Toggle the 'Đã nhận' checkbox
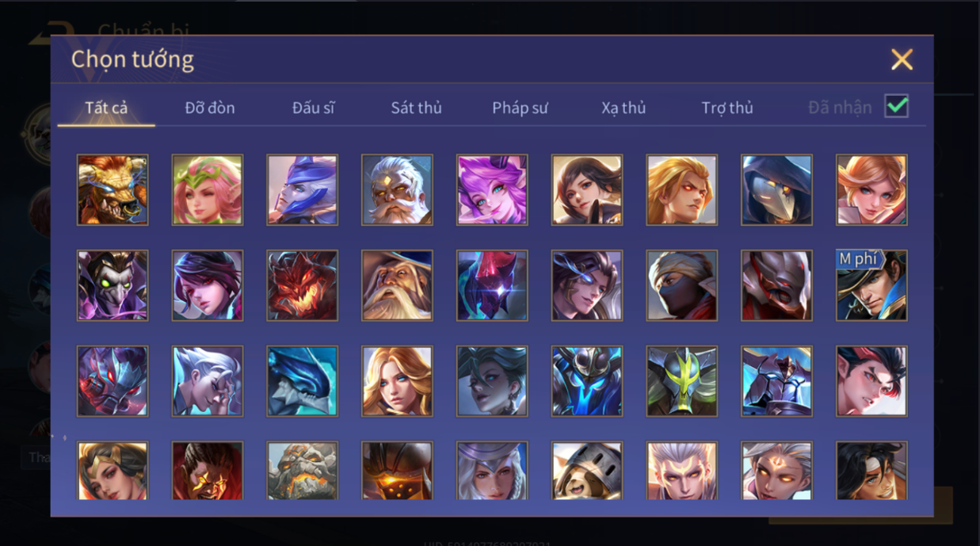Screen dimensions: 980x546 [897, 106]
